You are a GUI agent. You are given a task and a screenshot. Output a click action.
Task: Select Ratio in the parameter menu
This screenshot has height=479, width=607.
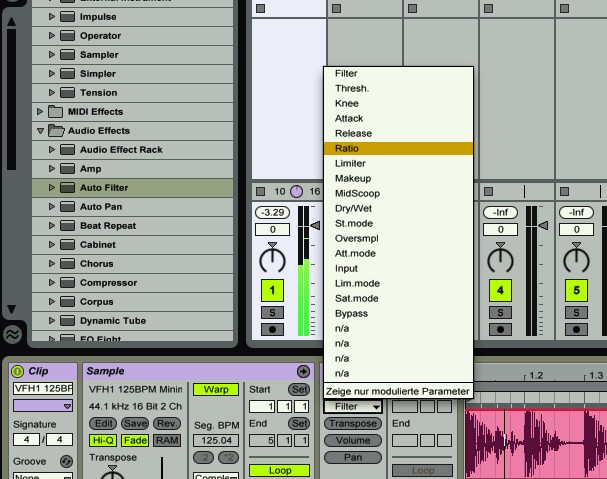[398, 148]
